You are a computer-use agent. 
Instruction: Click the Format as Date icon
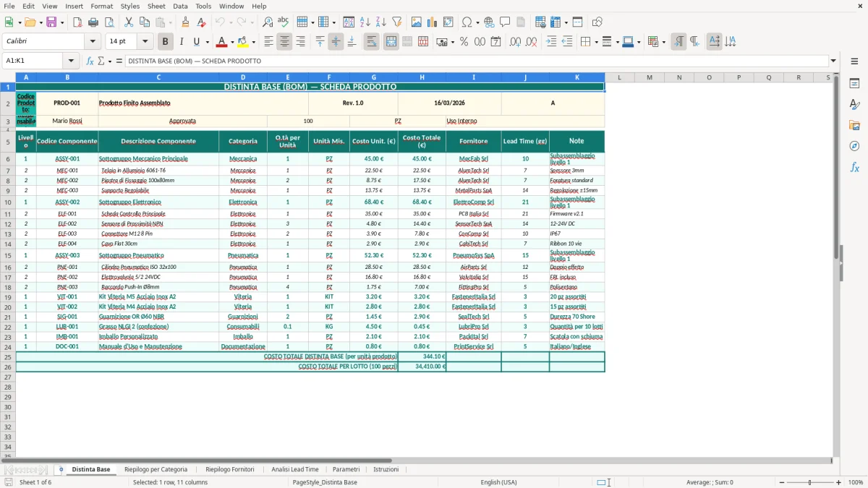coord(496,42)
